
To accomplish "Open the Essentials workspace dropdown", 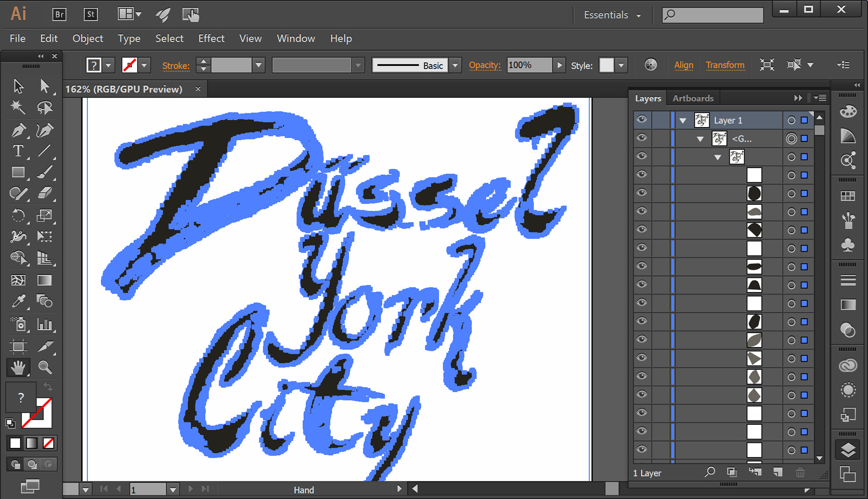I will [612, 15].
